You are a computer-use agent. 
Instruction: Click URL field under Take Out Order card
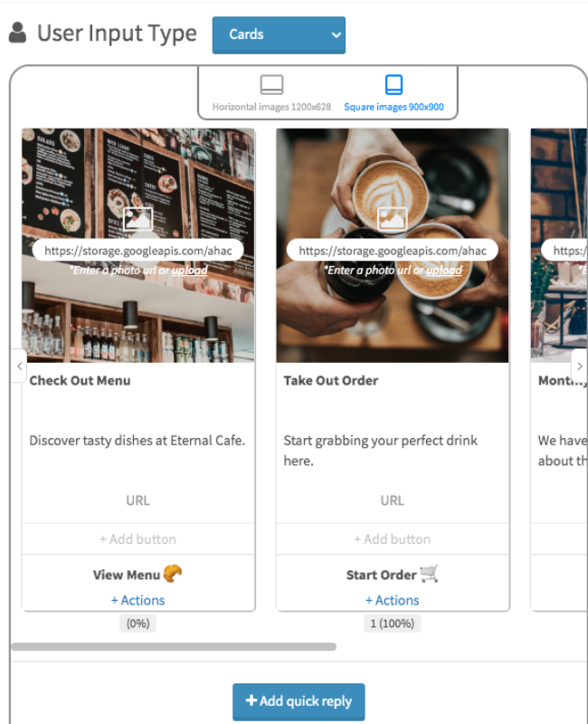coord(393,500)
